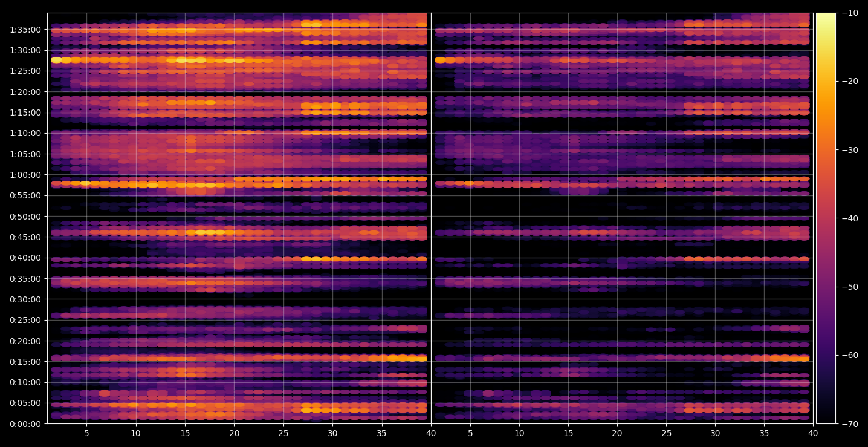The height and width of the screenshot is (447, 868).
Task: Pick the 1:35:00 y-axis tick label
Action: coord(25,30)
